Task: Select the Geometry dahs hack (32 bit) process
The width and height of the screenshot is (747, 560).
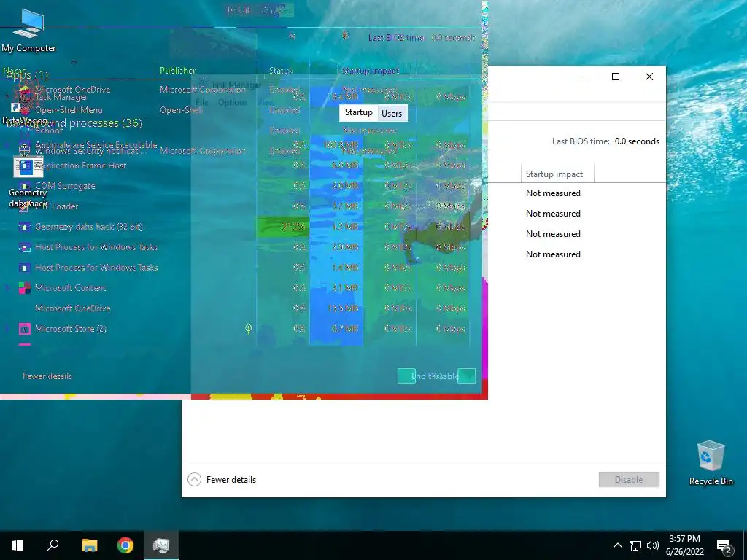Action: [x=89, y=227]
